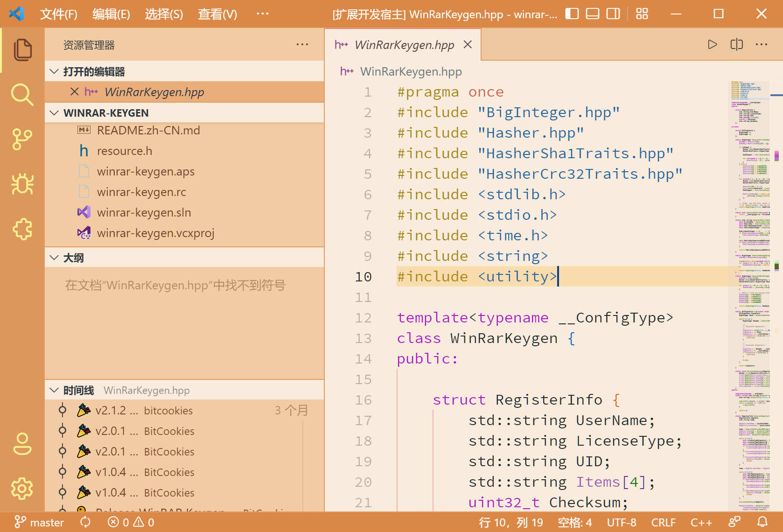783x532 pixels.
Task: Click master branch in status bar
Action: pos(40,522)
